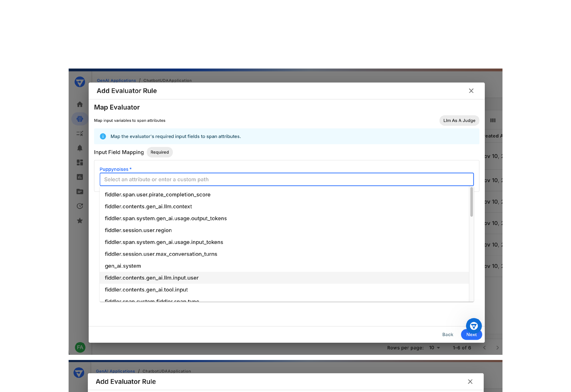Open notifications via the bell icon
571x392 pixels.
[x=80, y=148]
